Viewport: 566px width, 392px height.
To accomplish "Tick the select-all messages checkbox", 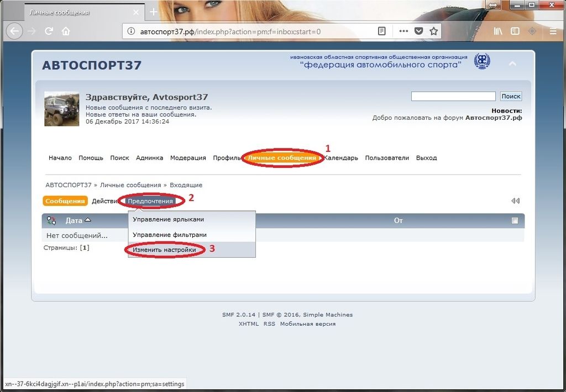I will pos(515,221).
